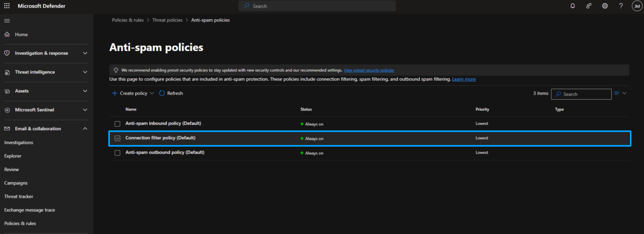This screenshot has width=644, height=234.
Task: Open the community people icon
Action: (588, 6)
